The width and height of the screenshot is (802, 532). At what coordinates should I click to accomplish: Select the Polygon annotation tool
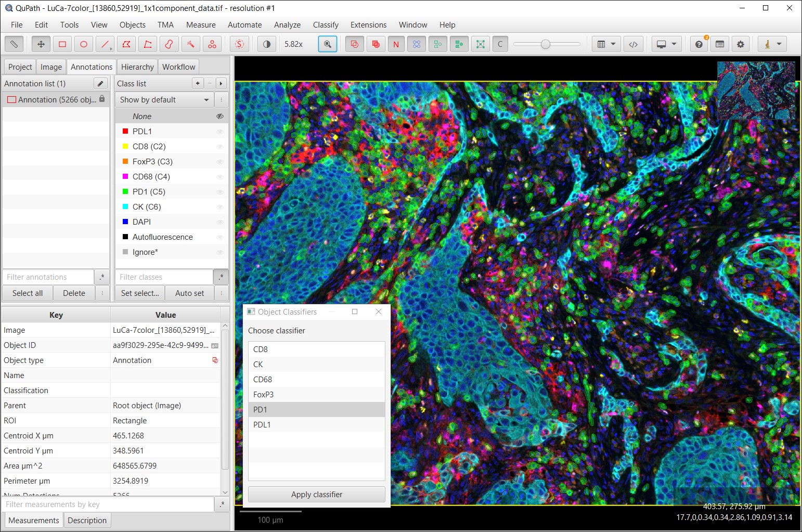[126, 44]
